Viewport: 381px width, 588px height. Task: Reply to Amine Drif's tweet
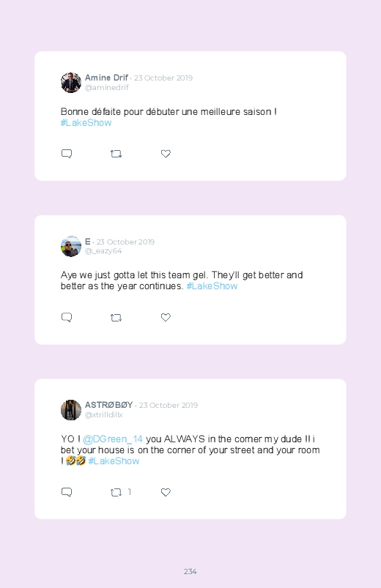tap(67, 154)
